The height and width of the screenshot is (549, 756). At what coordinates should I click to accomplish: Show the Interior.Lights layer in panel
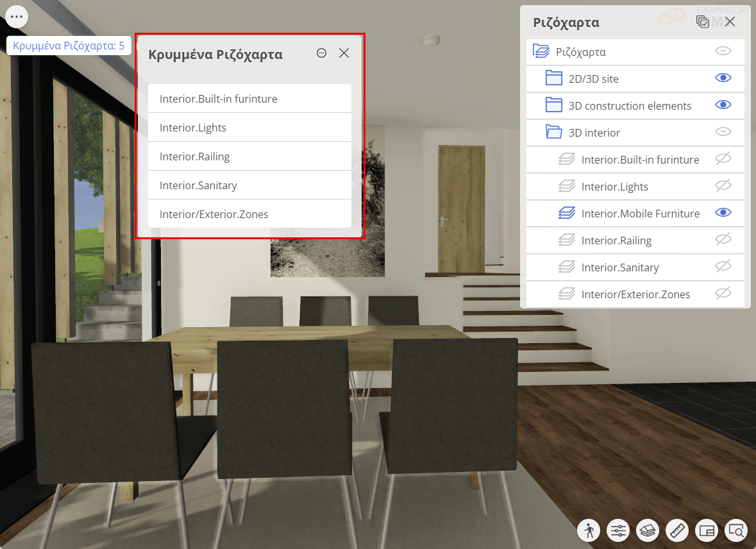723,185
